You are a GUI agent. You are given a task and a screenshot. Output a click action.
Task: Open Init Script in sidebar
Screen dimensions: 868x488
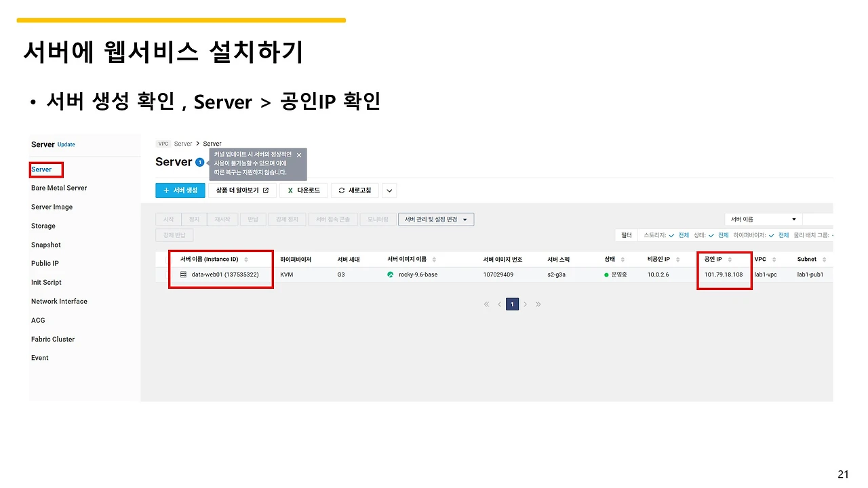tap(46, 282)
